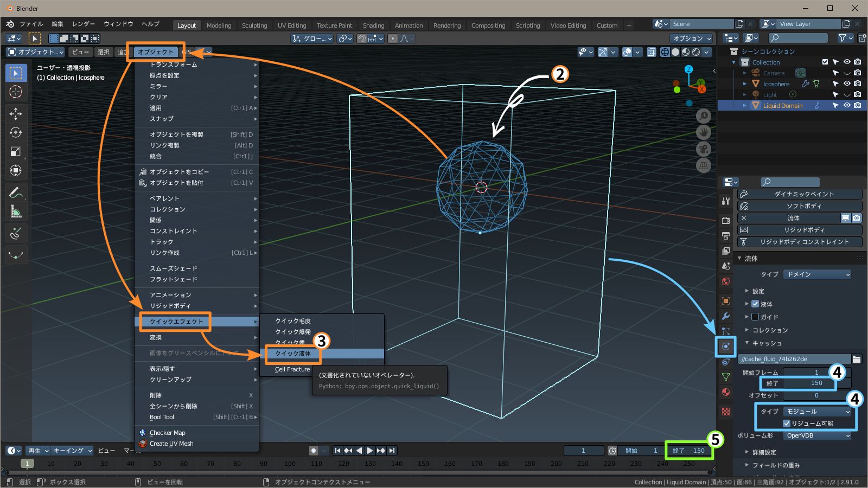The height and width of the screenshot is (488, 868).
Task: Switch to rendered viewport shading
Action: [x=696, y=52]
